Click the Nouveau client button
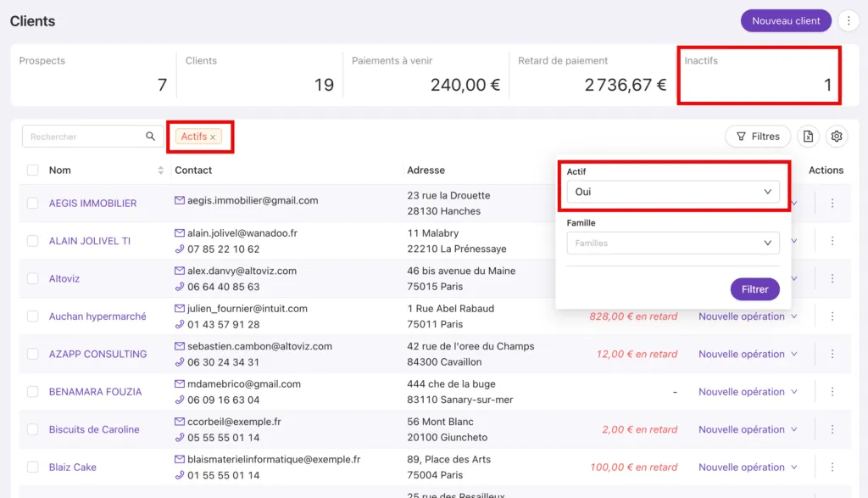868x498 pixels. click(786, 20)
